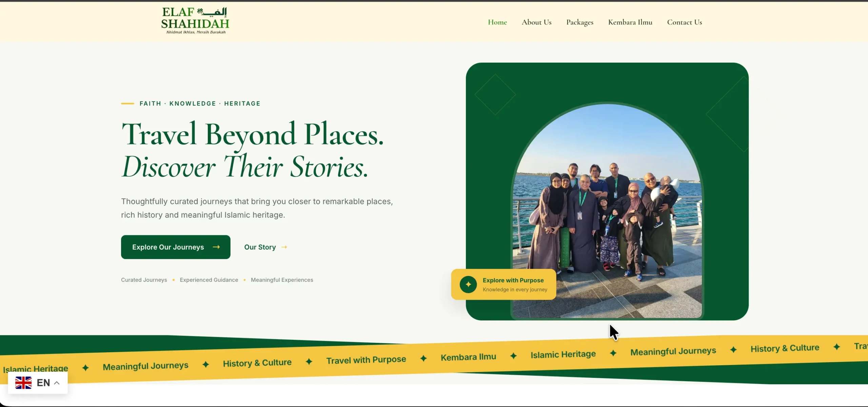The width and height of the screenshot is (868, 407).
Task: Click 'Knowledge in every journey' caption
Action: pos(515,289)
